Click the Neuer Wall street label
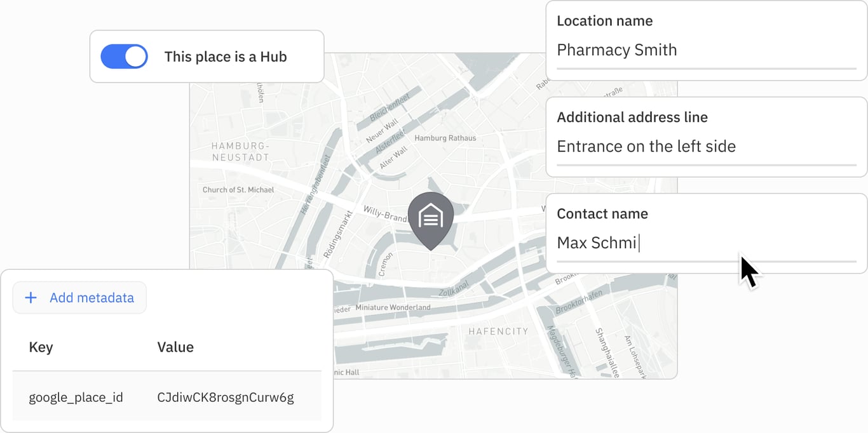Screen dimensions: 868x433 tap(382, 130)
